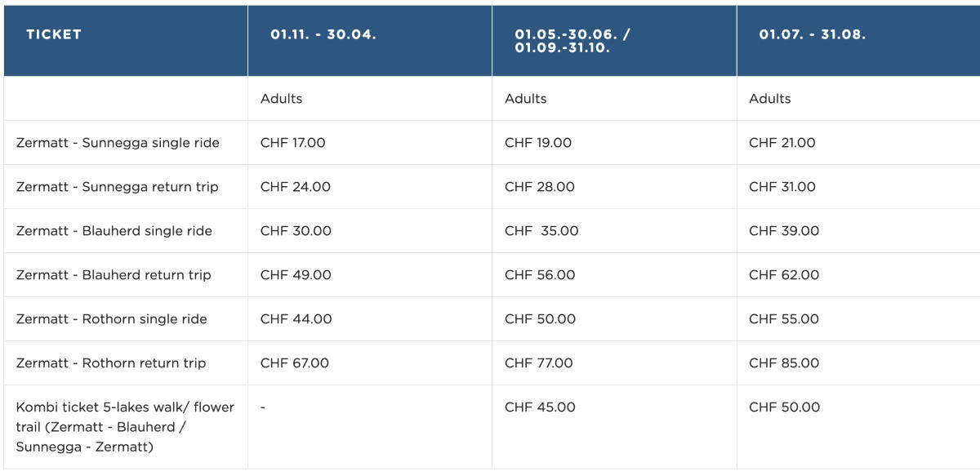Click Zermatt - Blauherd return trip row label

tap(114, 275)
